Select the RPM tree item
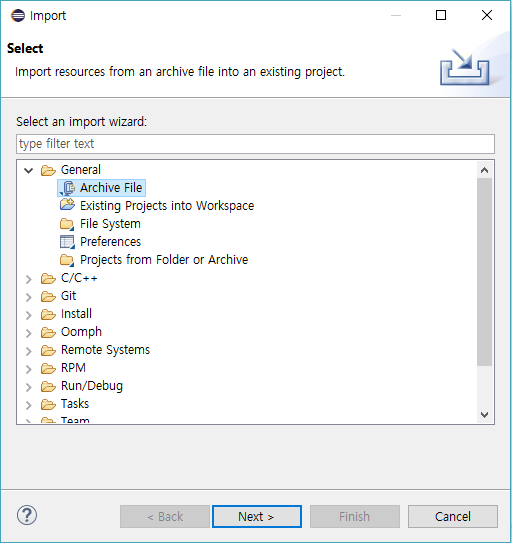This screenshot has width=512, height=543. click(x=73, y=368)
